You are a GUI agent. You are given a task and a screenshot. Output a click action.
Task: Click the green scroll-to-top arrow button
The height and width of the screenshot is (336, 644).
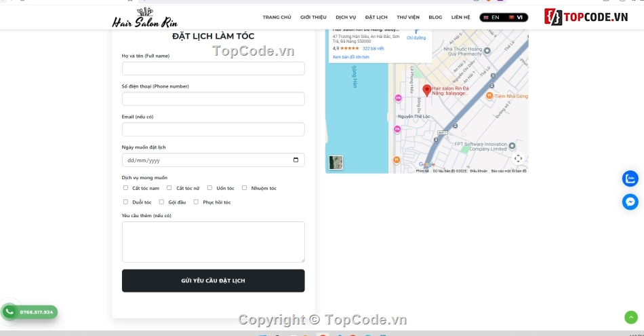631,317
